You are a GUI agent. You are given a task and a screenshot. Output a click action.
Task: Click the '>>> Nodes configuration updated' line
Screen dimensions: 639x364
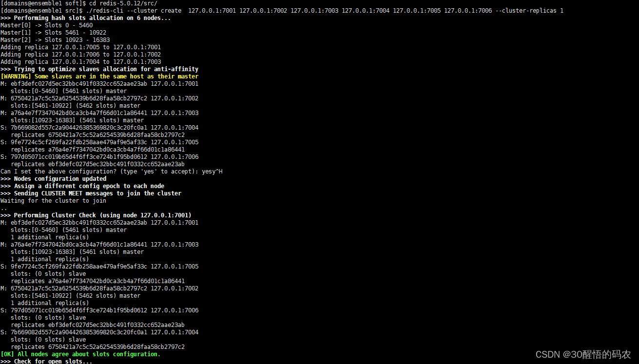pyautogui.click(x=54, y=179)
